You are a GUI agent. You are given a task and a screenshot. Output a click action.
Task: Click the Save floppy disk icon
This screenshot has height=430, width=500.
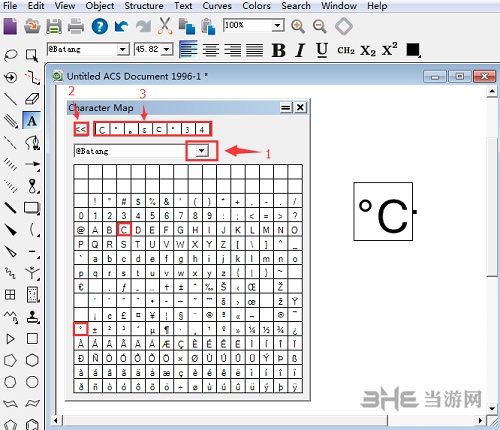coord(54,26)
